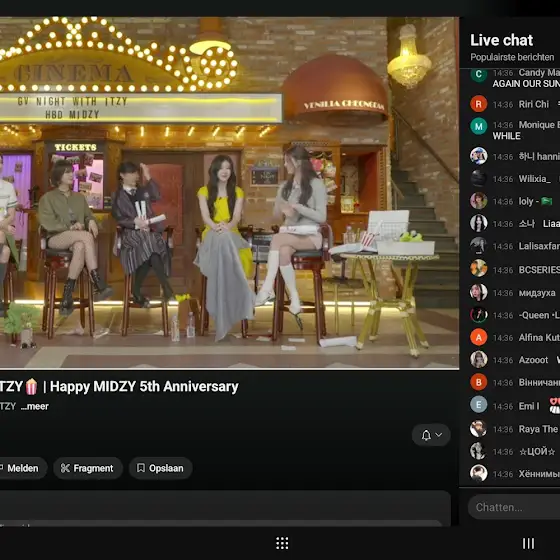Click Riri Chi's red avatar
Image resolution: width=560 pixels, height=560 pixels.
(x=479, y=104)
